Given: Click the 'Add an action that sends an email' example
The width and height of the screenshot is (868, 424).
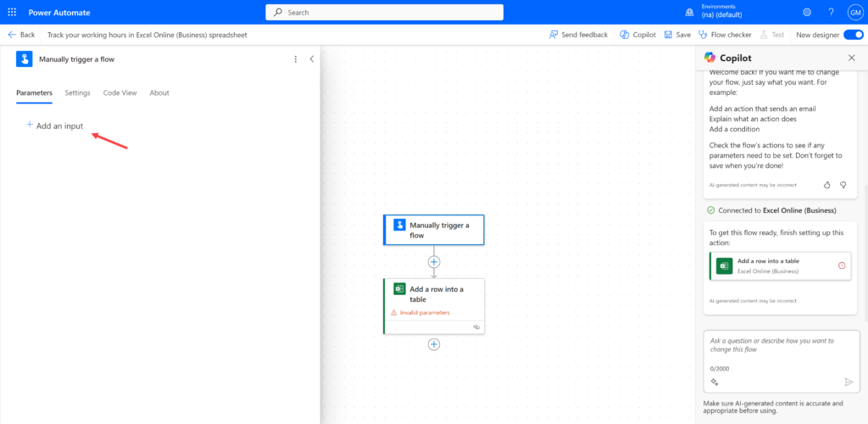Looking at the screenshot, I should (x=762, y=109).
